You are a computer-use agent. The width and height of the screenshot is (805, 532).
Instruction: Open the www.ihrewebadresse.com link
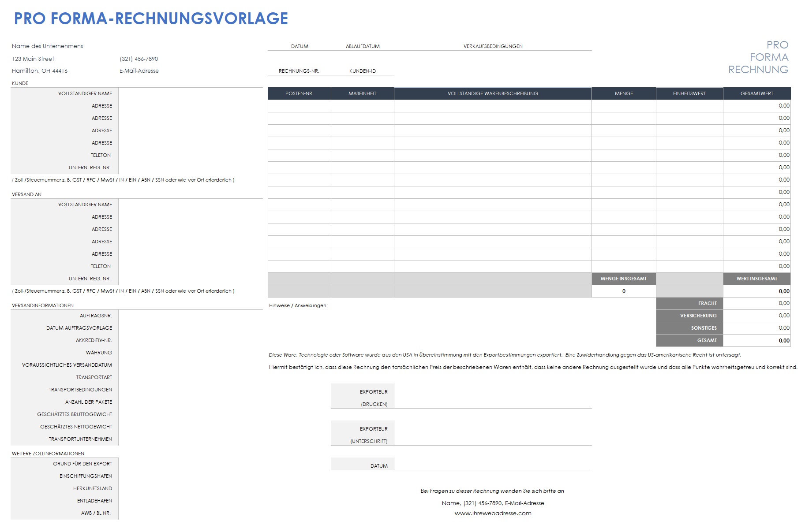493,513
